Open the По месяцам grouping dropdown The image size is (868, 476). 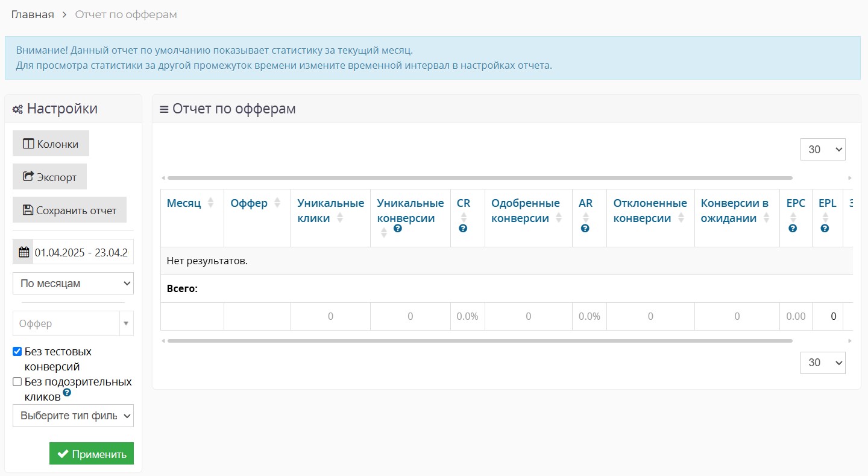(x=73, y=283)
